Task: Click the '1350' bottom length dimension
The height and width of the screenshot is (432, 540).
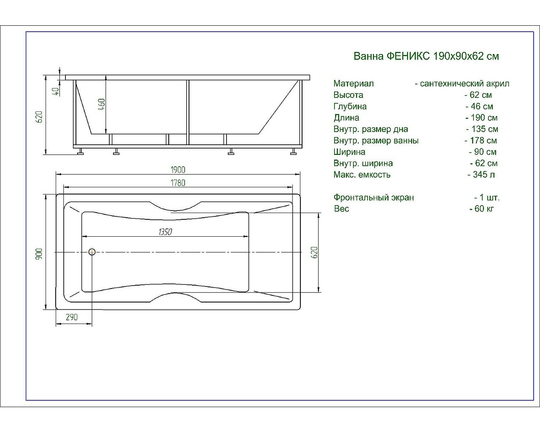Action: 165,232
